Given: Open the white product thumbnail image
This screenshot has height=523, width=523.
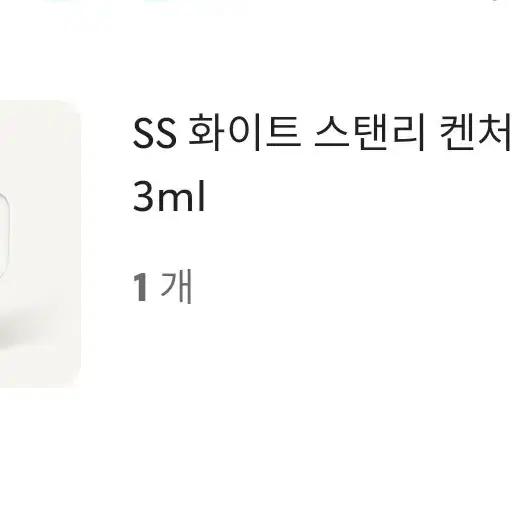Looking at the screenshot, I should (40, 244).
